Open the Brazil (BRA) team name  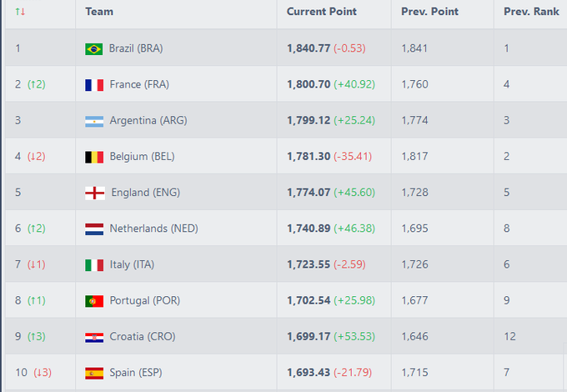[x=136, y=48]
